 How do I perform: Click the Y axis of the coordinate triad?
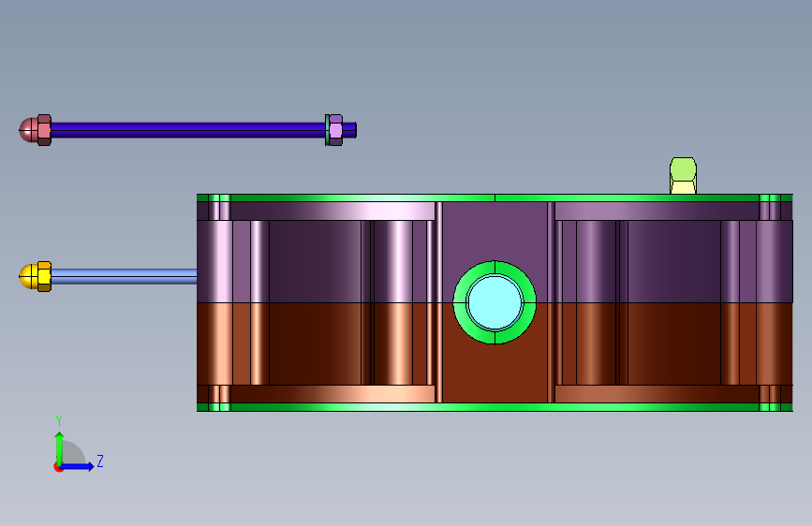tap(60, 448)
